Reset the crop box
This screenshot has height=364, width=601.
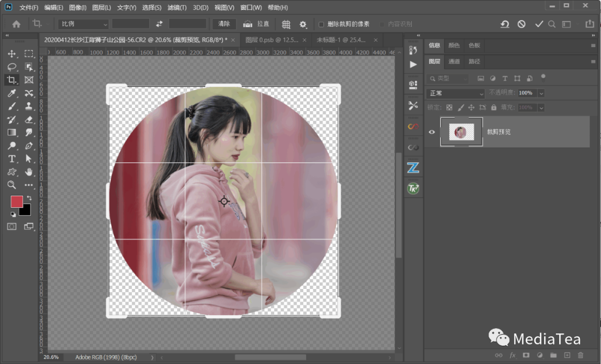[505, 24]
